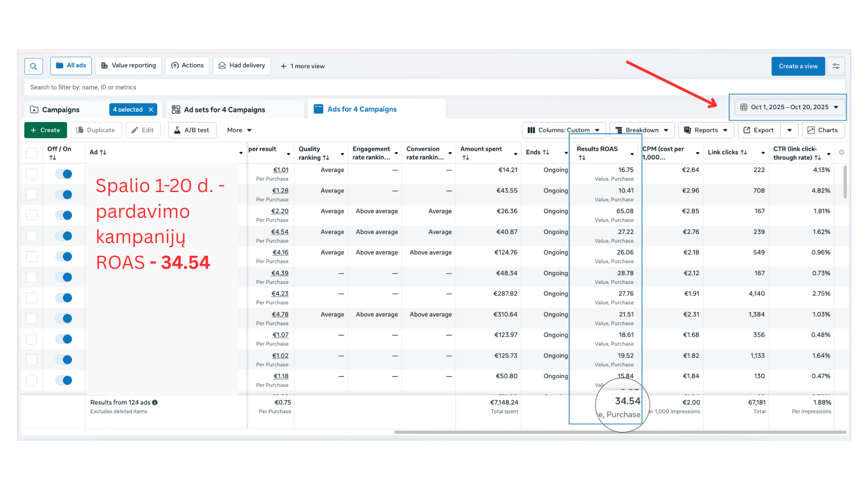
Task: Click the A/B test flask icon
Action: coord(178,130)
